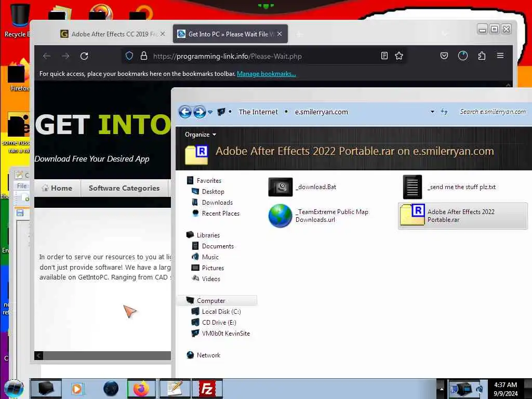This screenshot has width=532, height=399.
Task: Open Pictures library
Action: pyautogui.click(x=208, y=268)
